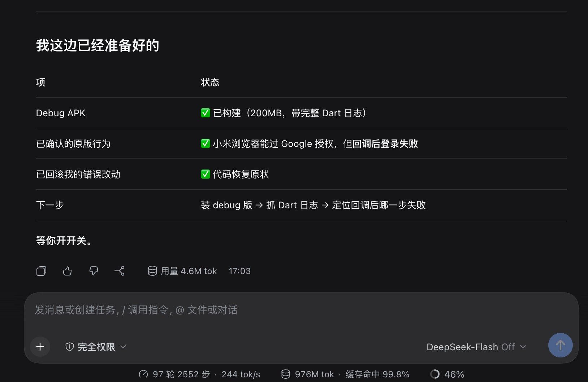Screen dimensions: 588x382
Task: Click the 已回滚我的错误改动 row label
Action: (78, 174)
